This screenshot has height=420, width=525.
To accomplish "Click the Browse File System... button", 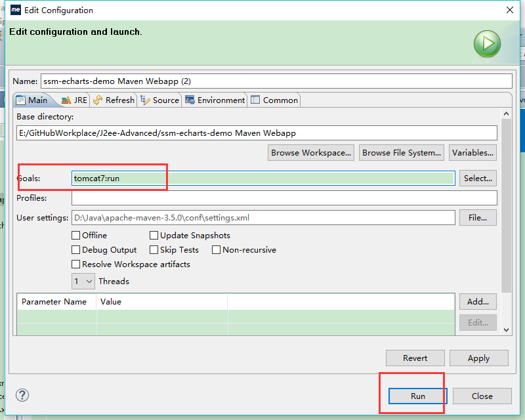I will click(x=402, y=153).
